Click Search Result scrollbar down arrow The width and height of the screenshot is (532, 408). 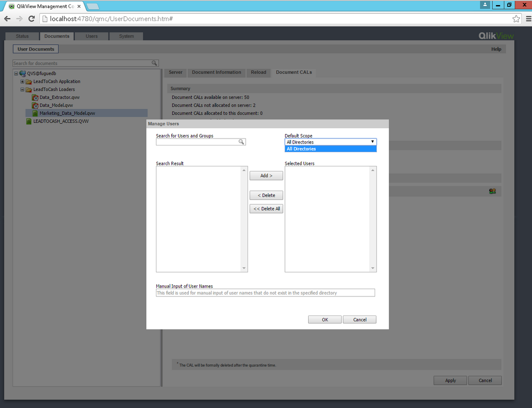(244, 269)
